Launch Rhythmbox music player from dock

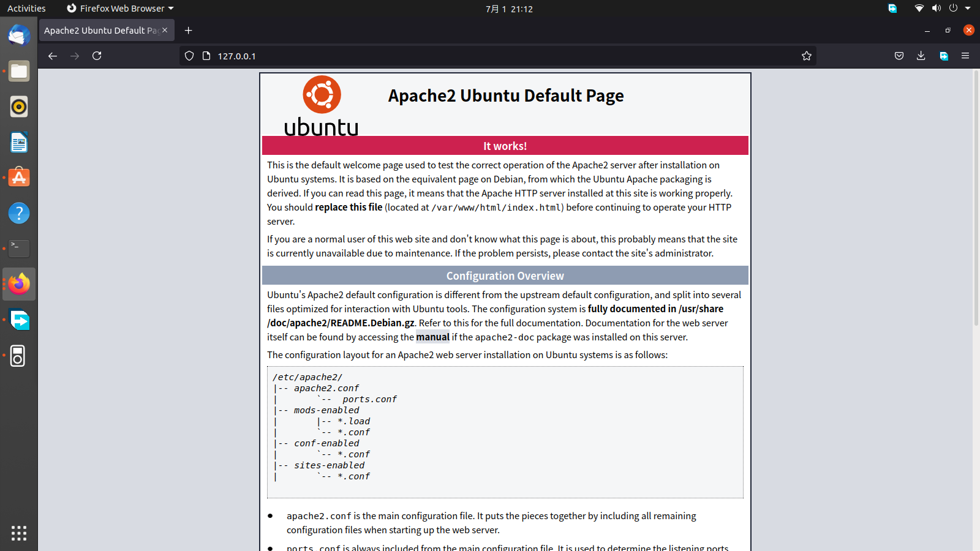coord(19,107)
